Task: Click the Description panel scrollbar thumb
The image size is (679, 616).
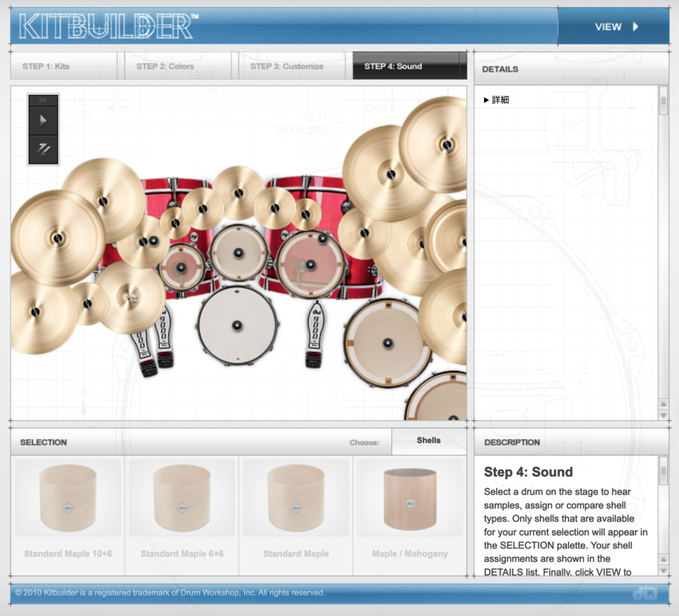Action: 664,471
